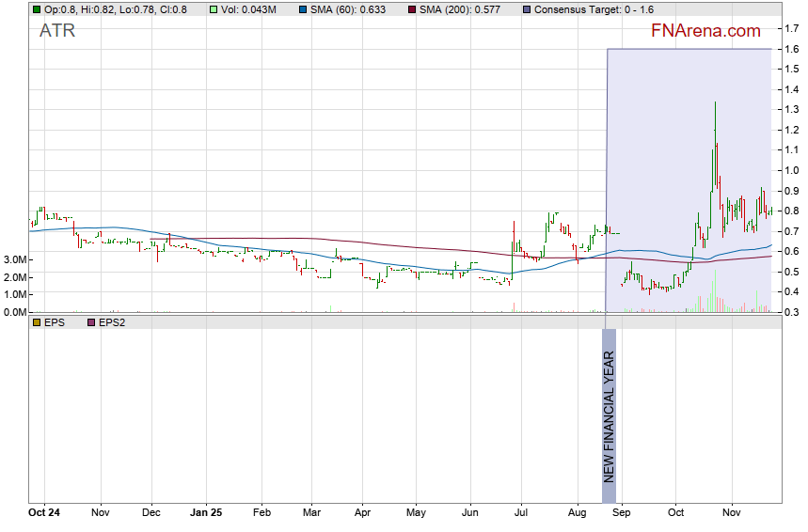This screenshot has height=532, width=808.
Task: Click the purple Consensus Target legend swatch
Action: point(539,9)
